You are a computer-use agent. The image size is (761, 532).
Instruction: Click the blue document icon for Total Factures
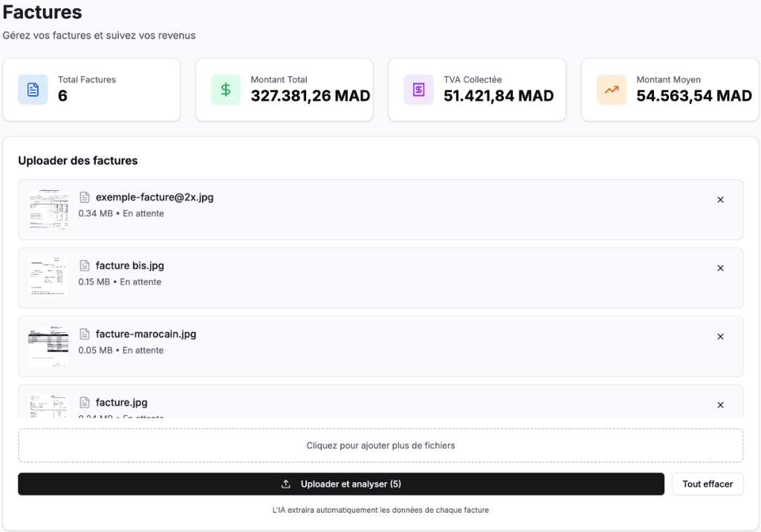(x=33, y=90)
